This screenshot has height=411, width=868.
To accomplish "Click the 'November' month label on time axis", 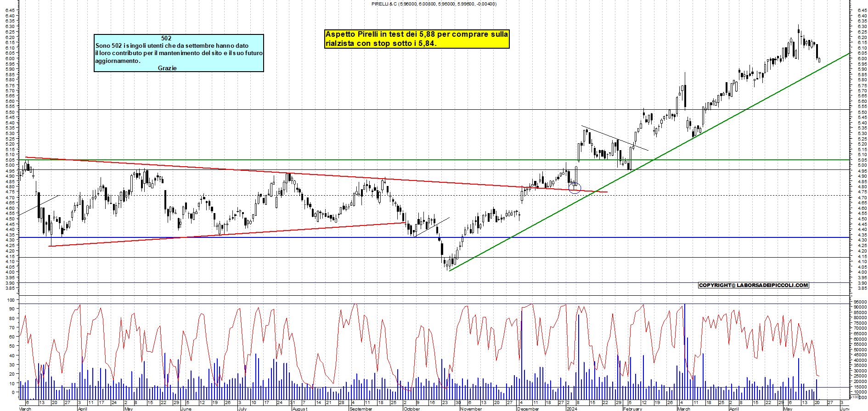I will coord(471,409).
